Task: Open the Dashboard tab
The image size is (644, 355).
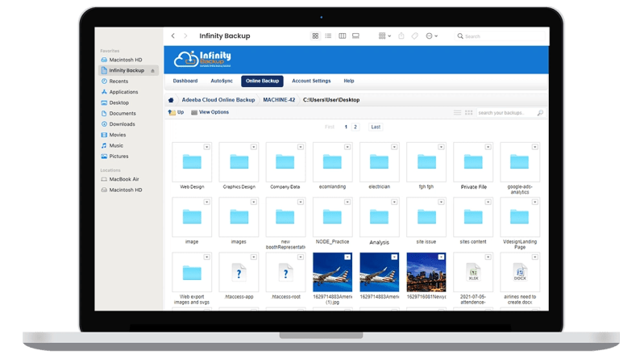Action: click(x=185, y=81)
